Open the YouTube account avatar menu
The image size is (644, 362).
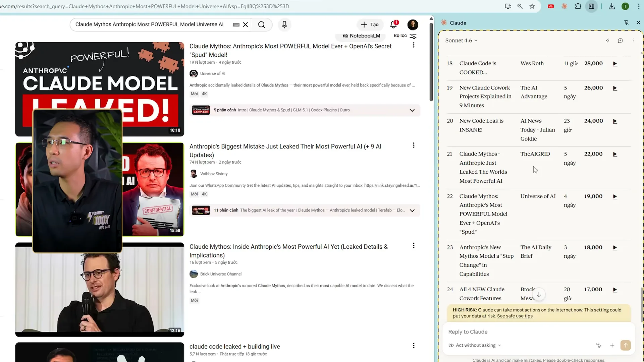[x=413, y=24]
